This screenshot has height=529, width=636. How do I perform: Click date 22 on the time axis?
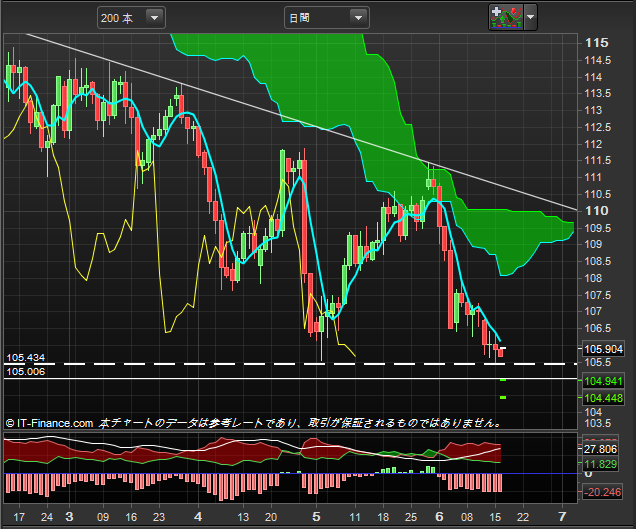tap(523, 517)
